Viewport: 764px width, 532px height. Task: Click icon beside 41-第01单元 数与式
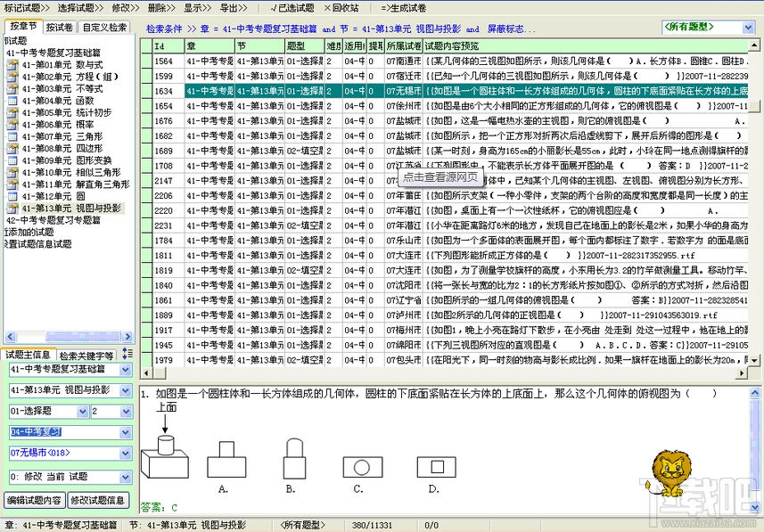pos(12,65)
